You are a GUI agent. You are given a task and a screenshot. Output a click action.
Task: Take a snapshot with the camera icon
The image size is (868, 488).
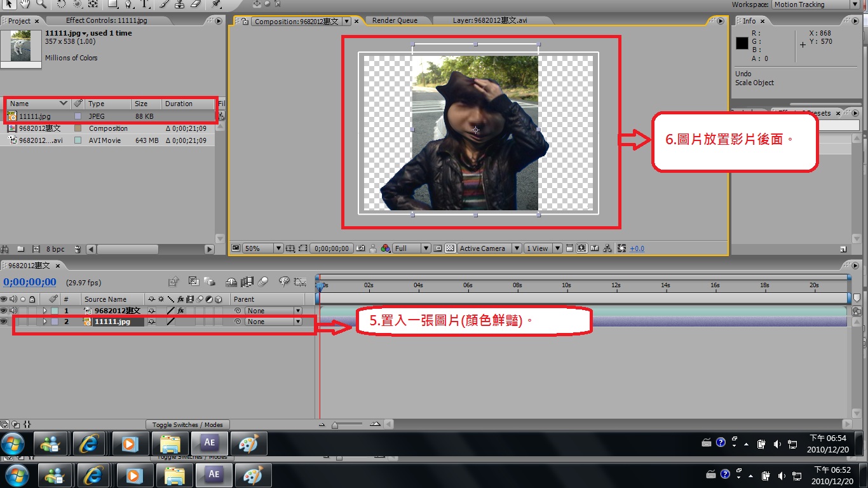[x=360, y=248]
